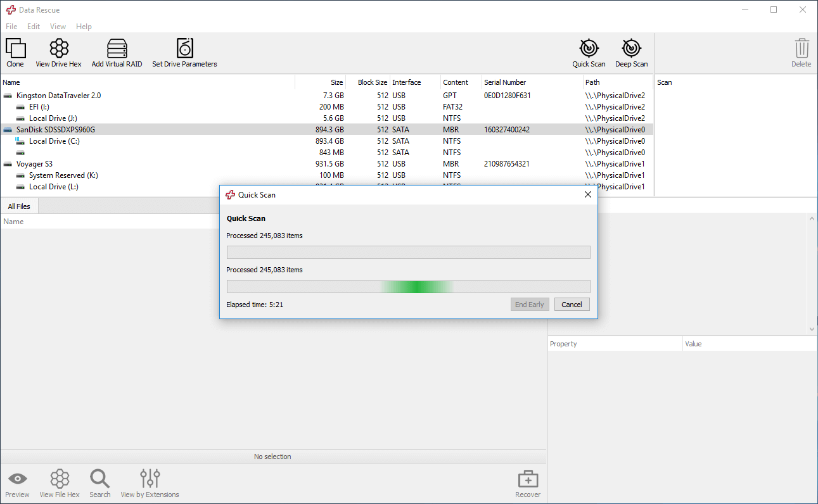818x504 pixels.
Task: Click the View by Extensions icon
Action: pos(150,482)
